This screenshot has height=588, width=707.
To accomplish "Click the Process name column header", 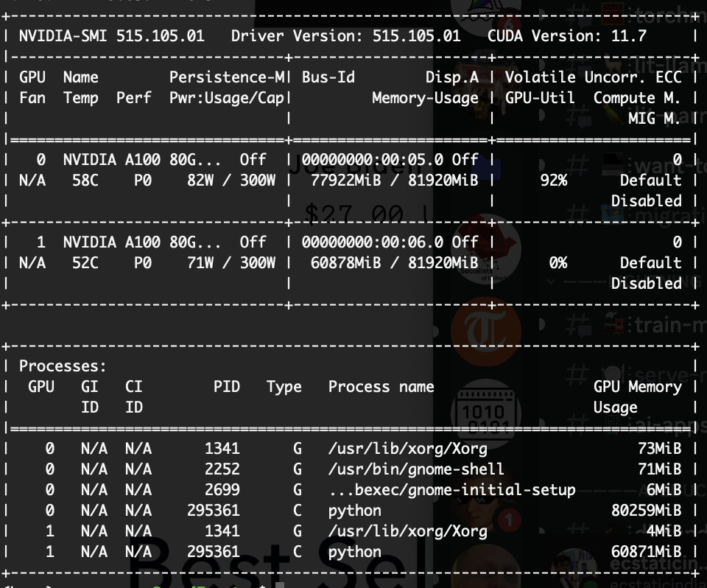I will click(x=381, y=387).
